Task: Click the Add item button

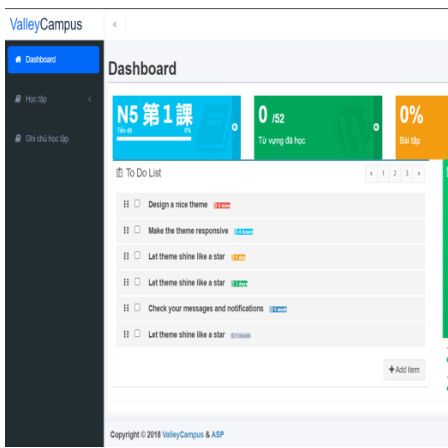Action: [404, 370]
